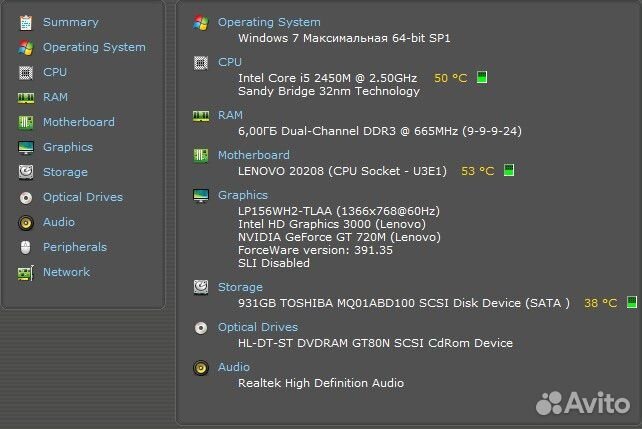The image size is (642, 429).
Task: Click the storage temperature value '38 °C'
Action: click(x=601, y=303)
